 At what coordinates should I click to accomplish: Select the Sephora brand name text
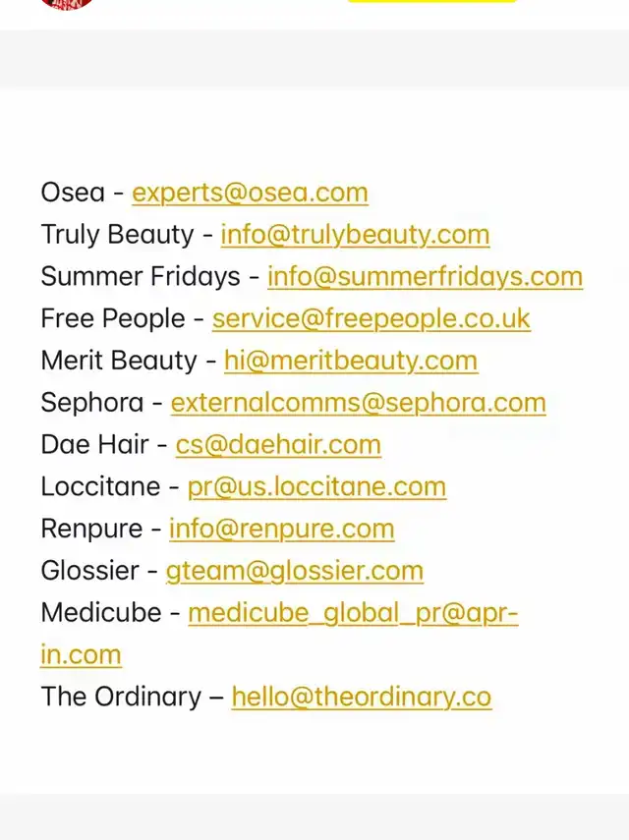(x=92, y=403)
